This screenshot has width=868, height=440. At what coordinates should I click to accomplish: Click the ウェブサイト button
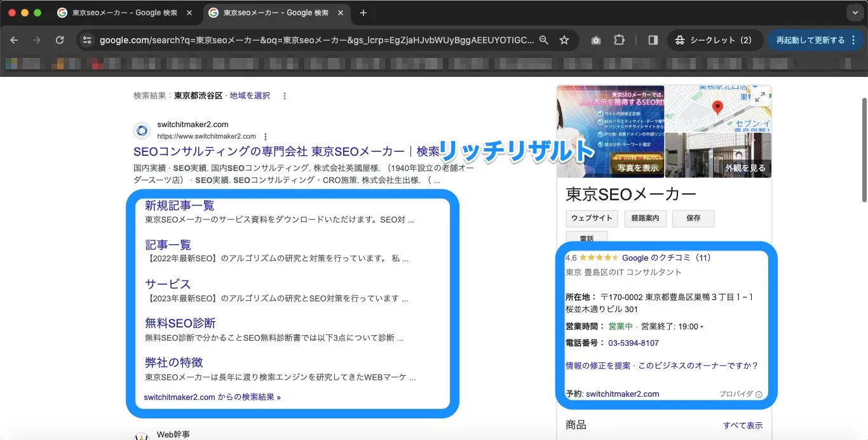[592, 218]
